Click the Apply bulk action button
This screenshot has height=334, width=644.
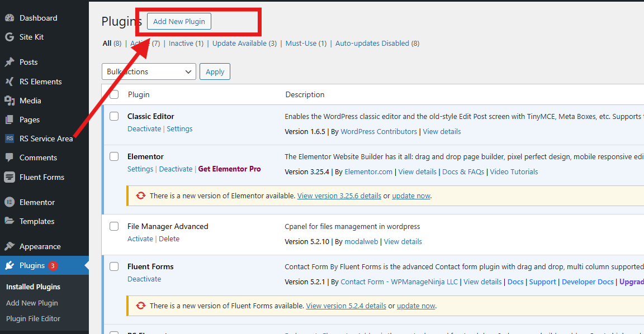[x=215, y=72]
